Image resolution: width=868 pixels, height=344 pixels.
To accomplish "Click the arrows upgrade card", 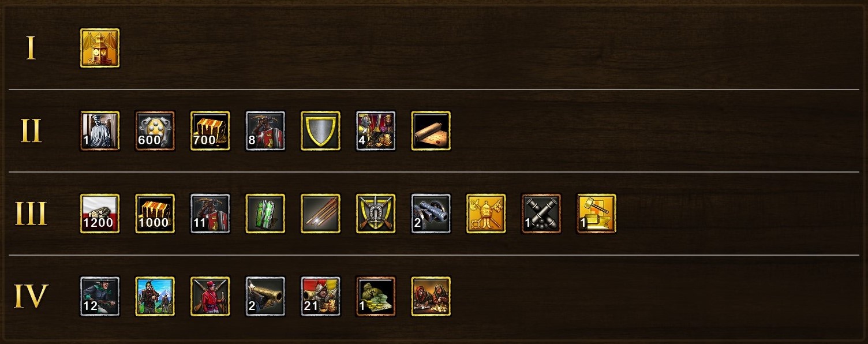I will pyautogui.click(x=321, y=214).
